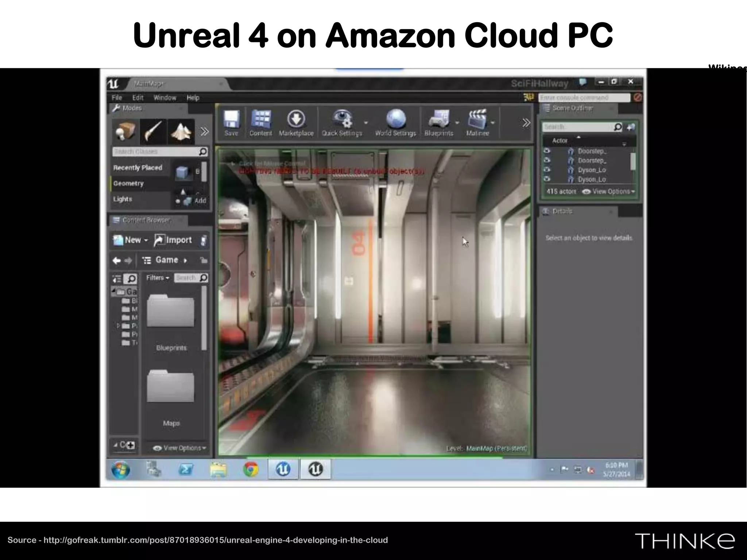Click the Unreal Engine logo in title bar

point(113,84)
